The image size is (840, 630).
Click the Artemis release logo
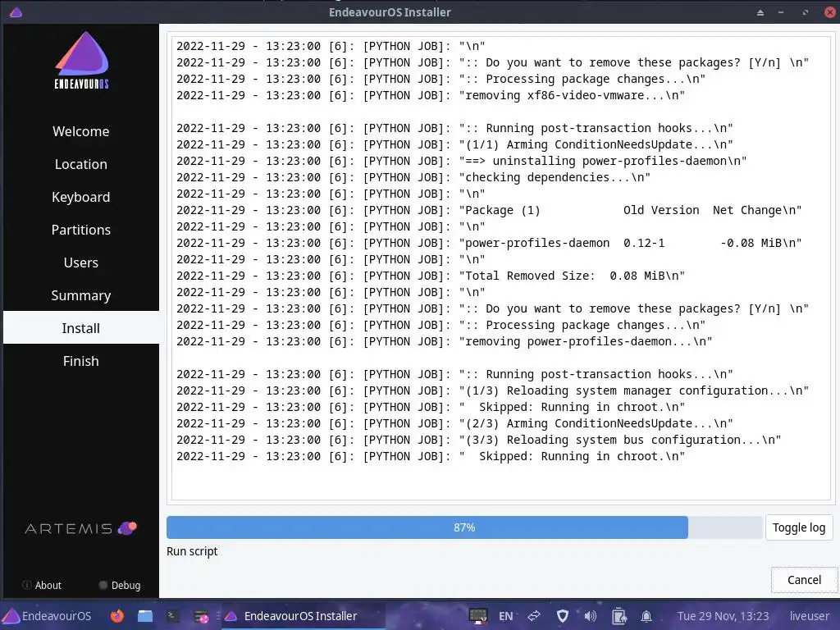tap(81, 529)
